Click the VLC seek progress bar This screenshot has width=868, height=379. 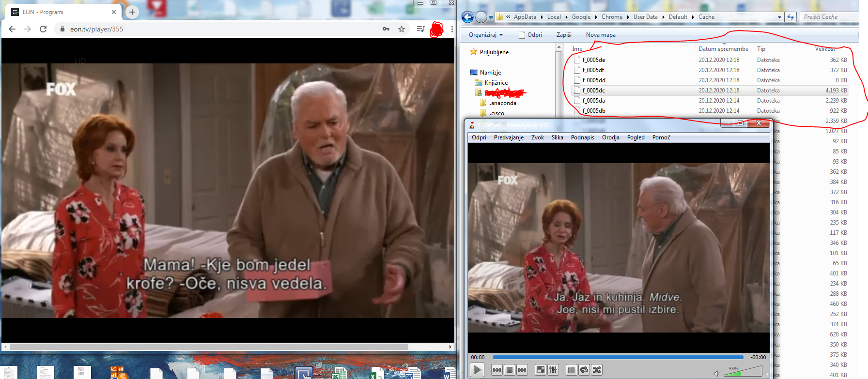coord(618,357)
